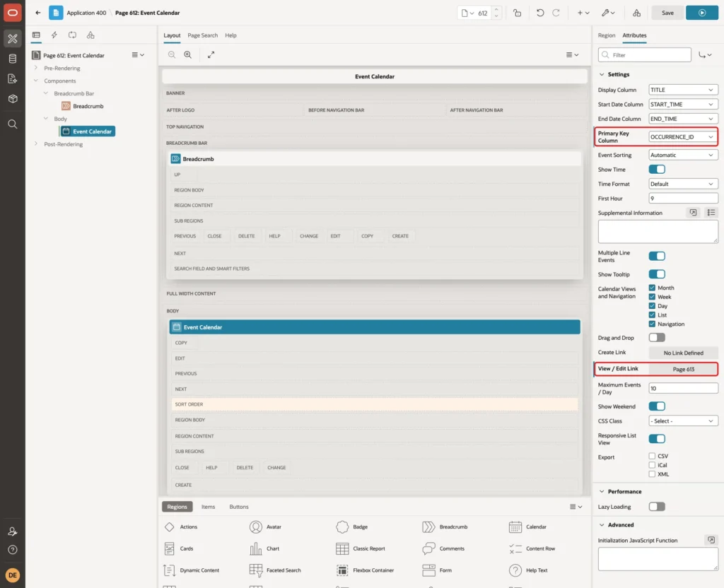724x588 pixels.
Task: Uncheck the Week calendar view
Action: [x=652, y=297]
